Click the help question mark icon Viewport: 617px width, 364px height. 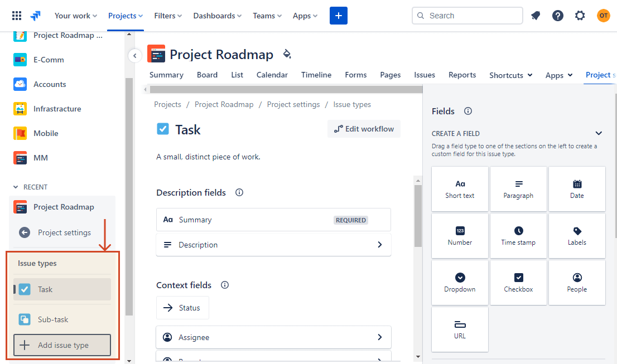tap(557, 15)
